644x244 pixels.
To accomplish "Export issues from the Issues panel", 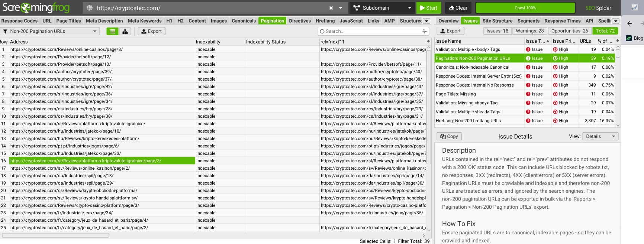I will (450, 31).
